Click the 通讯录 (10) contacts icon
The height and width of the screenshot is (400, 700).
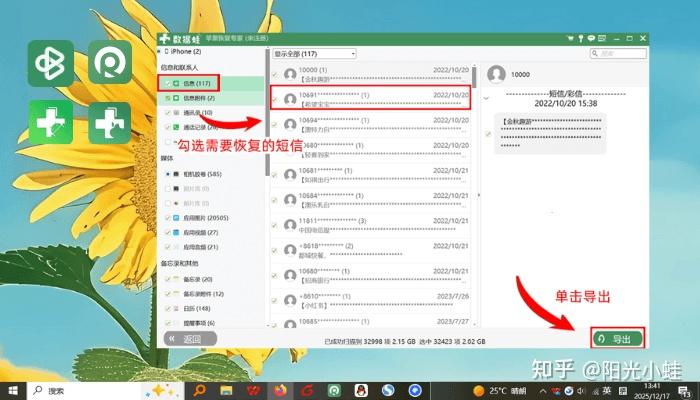tap(176, 112)
